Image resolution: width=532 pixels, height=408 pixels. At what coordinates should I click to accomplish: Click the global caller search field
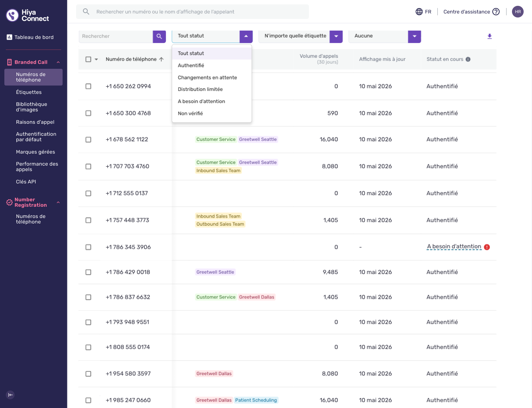192,12
